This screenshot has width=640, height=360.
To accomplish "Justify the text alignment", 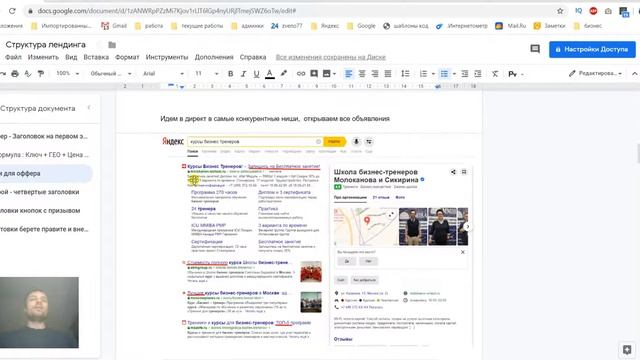I will point(388,74).
